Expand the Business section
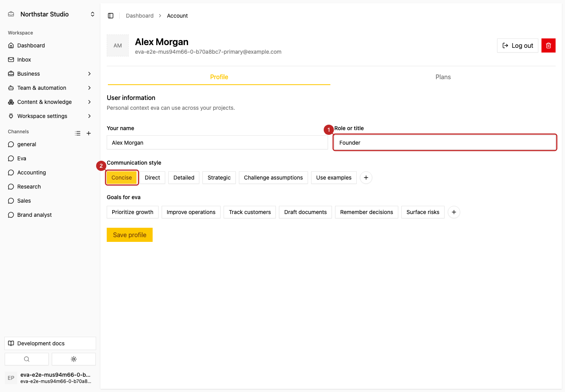 click(x=50, y=74)
